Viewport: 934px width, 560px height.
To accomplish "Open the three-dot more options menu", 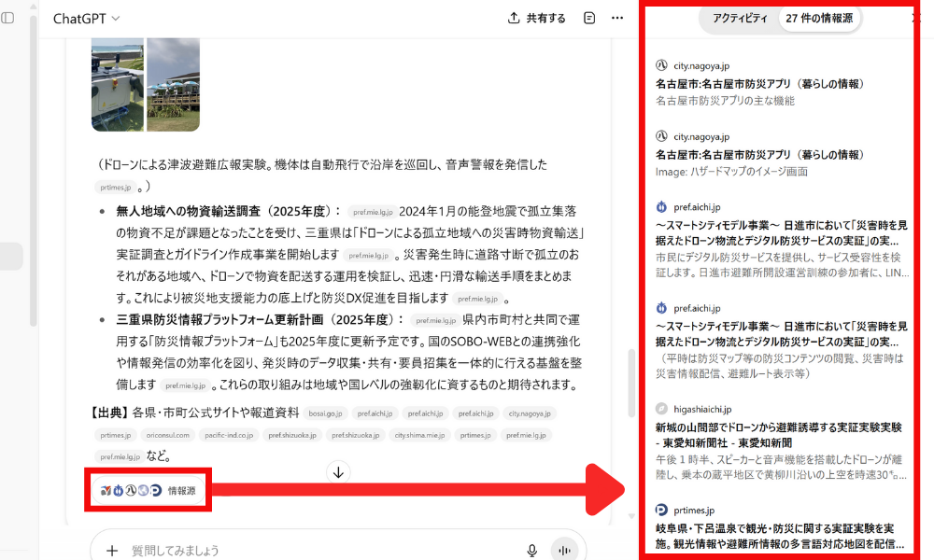I will (617, 18).
